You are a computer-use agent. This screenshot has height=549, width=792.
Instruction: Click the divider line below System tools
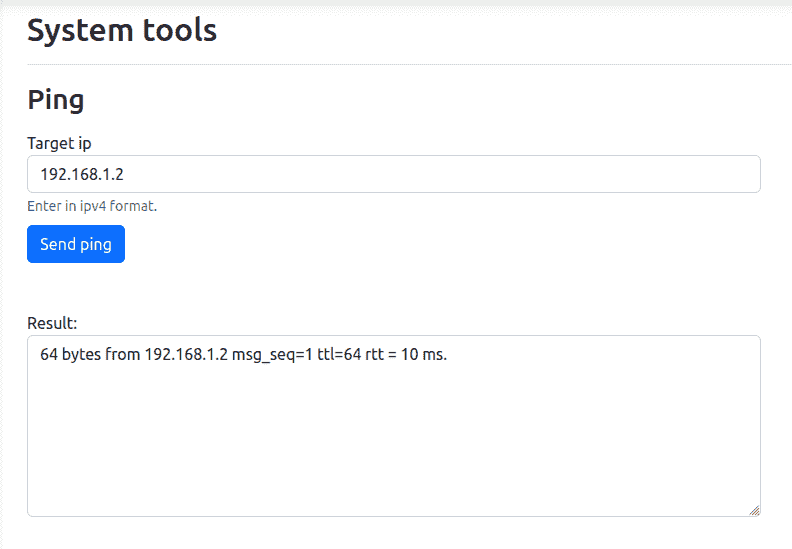(400, 65)
